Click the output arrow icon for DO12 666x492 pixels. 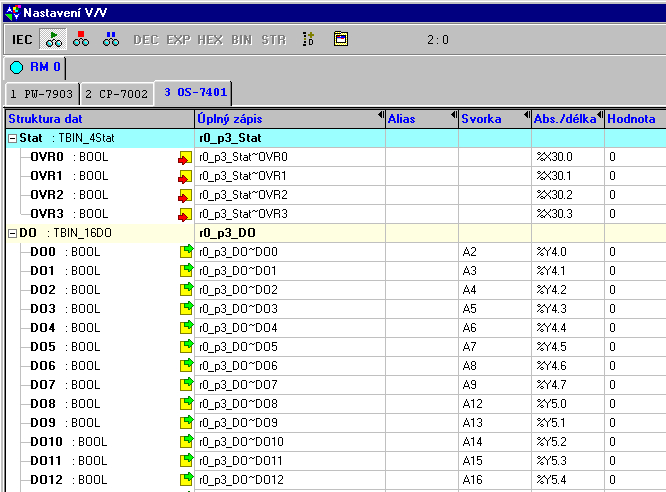click(186, 479)
